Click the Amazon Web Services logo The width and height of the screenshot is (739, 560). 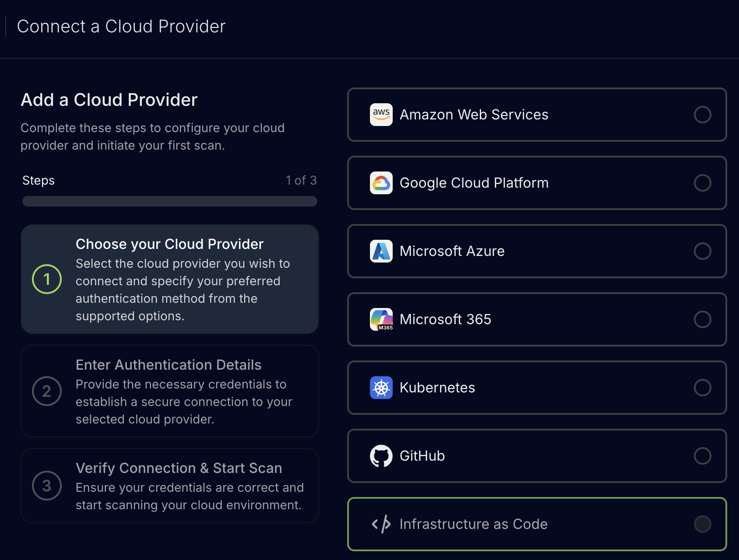(x=381, y=115)
